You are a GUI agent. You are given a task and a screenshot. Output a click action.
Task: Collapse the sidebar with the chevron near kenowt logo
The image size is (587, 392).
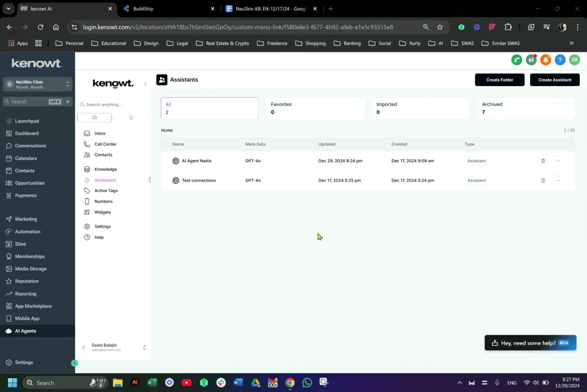coord(145,83)
